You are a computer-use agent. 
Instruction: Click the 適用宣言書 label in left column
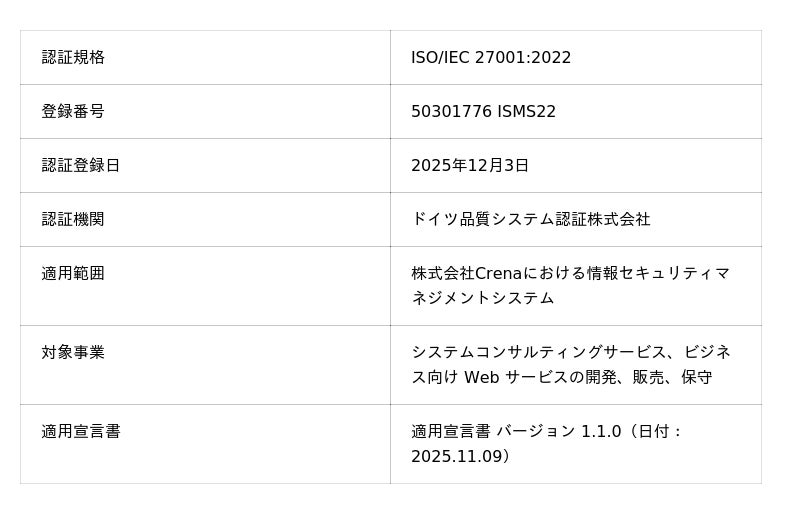[x=81, y=431]
